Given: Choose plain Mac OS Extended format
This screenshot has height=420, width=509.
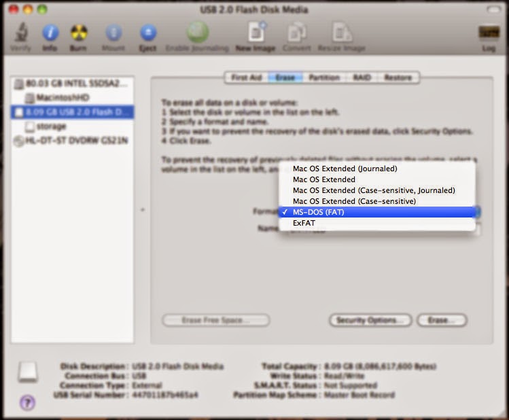Looking at the screenshot, I should [377, 179].
